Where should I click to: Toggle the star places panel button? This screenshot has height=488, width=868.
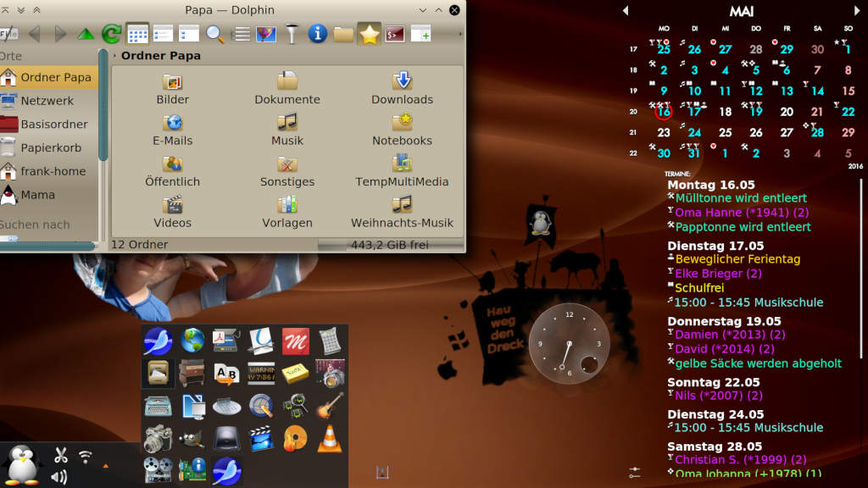point(369,34)
